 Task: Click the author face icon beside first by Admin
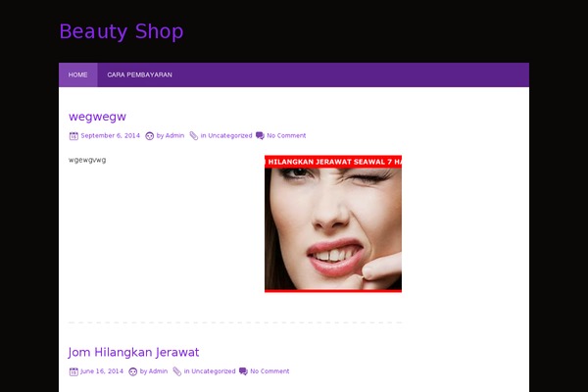point(149,136)
